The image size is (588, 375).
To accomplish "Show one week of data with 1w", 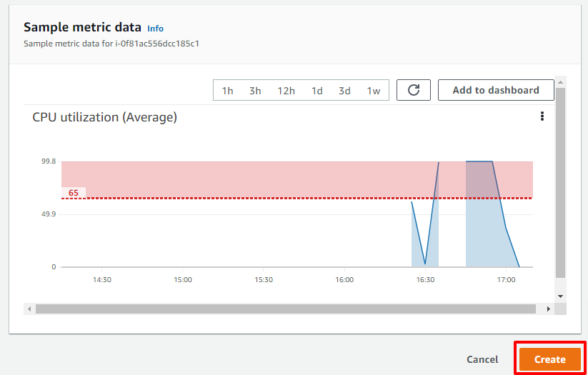I will 373,91.
